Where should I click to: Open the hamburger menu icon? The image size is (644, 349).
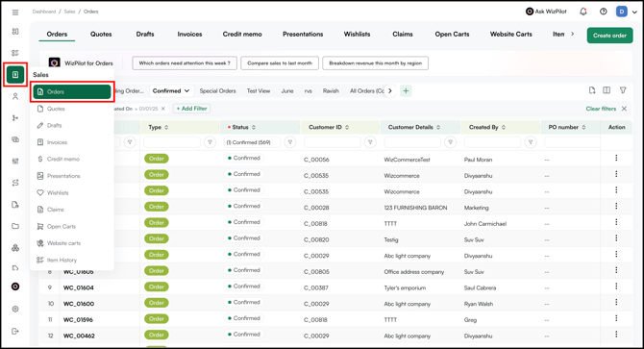tap(15, 12)
